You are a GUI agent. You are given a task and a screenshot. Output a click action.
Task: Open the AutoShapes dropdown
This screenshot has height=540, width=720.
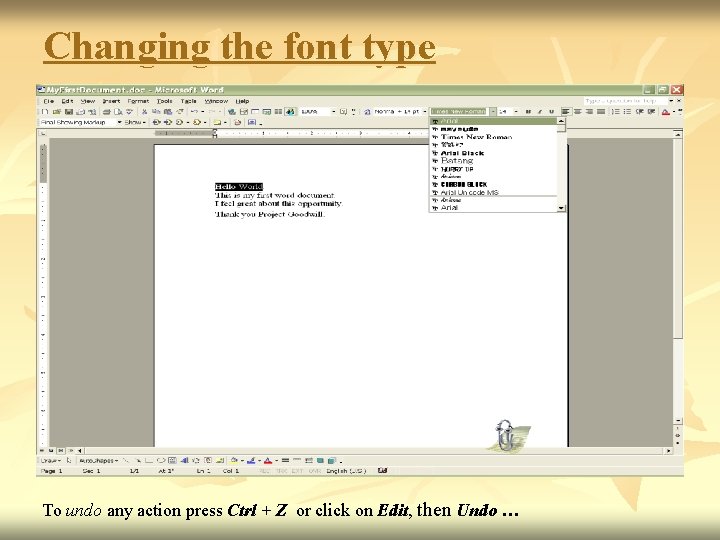pyautogui.click(x=98, y=460)
